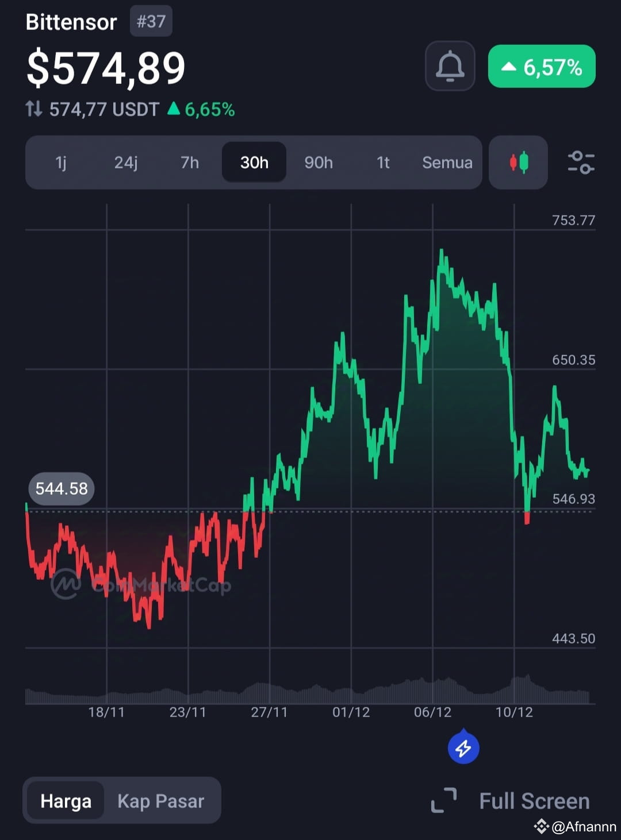
Task: Switch back to the Harga view
Action: pyautogui.click(x=65, y=800)
